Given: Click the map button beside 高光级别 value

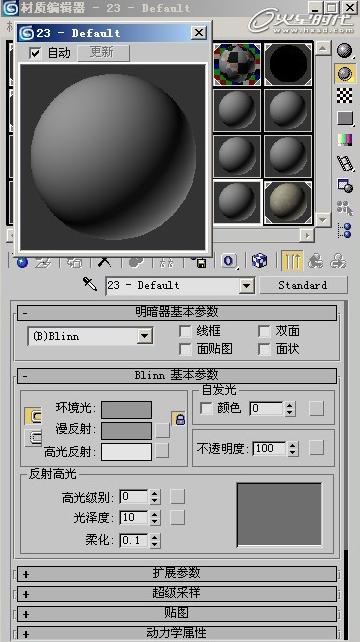Looking at the screenshot, I should pos(178,497).
